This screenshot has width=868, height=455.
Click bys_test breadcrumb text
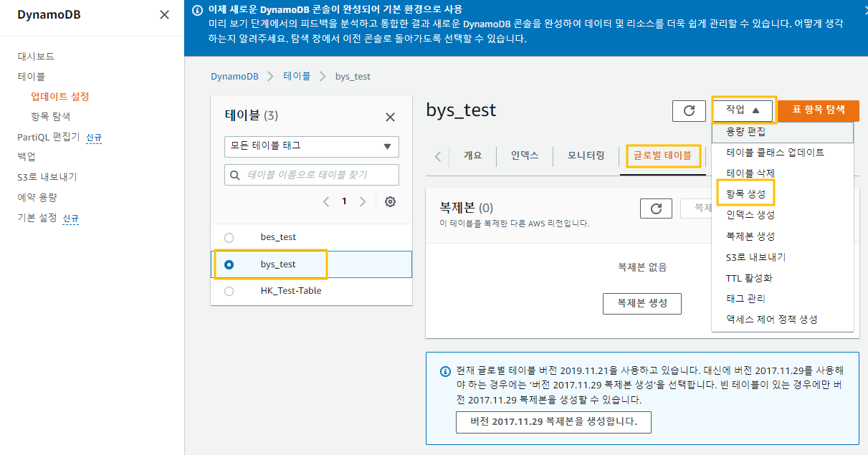point(353,76)
